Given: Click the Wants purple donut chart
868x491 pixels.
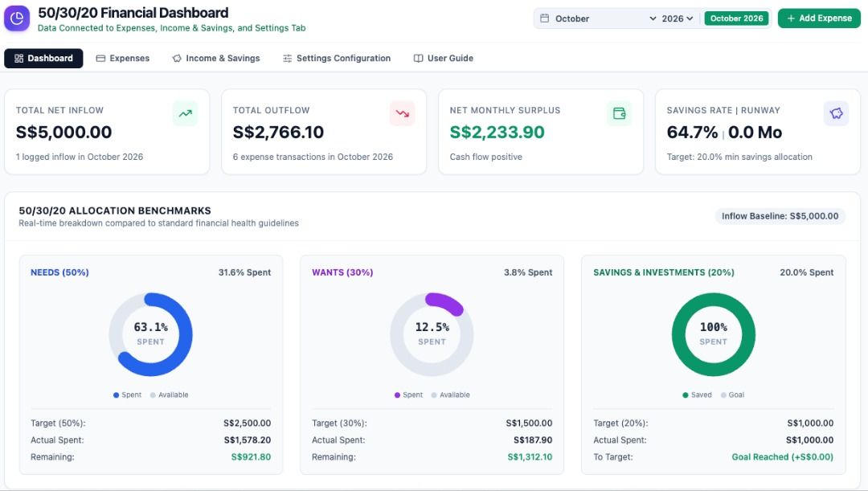Looking at the screenshot, I should (x=432, y=334).
